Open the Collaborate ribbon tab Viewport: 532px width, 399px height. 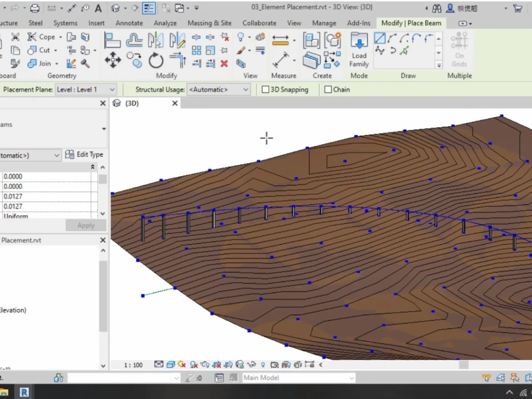tap(259, 23)
